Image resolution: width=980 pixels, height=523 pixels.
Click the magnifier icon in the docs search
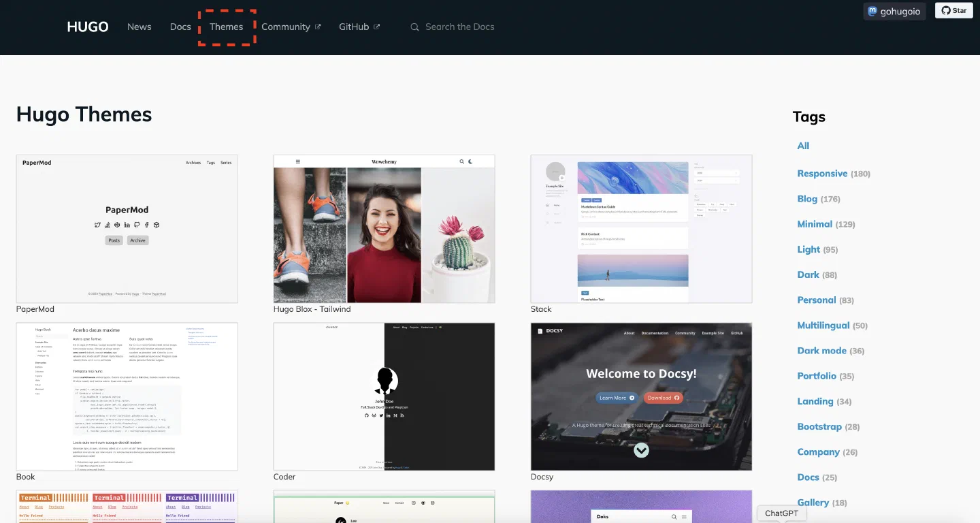click(x=414, y=27)
